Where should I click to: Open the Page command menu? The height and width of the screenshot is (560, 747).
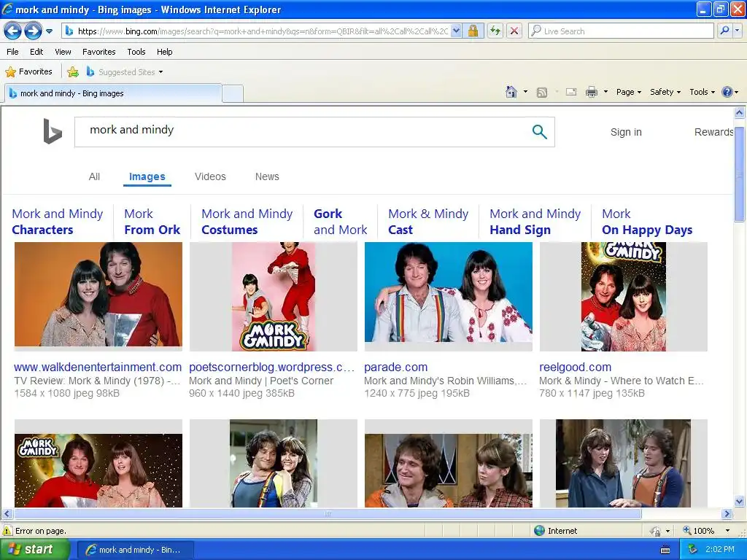(x=629, y=92)
